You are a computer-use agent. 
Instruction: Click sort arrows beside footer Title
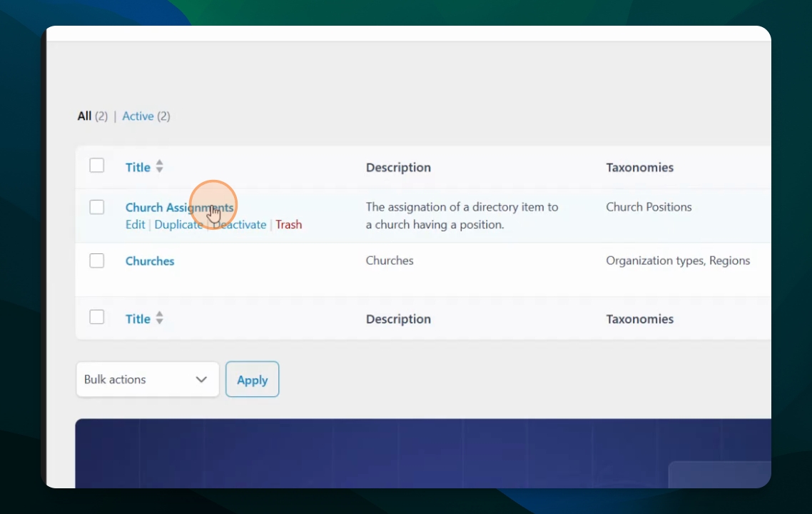click(160, 318)
